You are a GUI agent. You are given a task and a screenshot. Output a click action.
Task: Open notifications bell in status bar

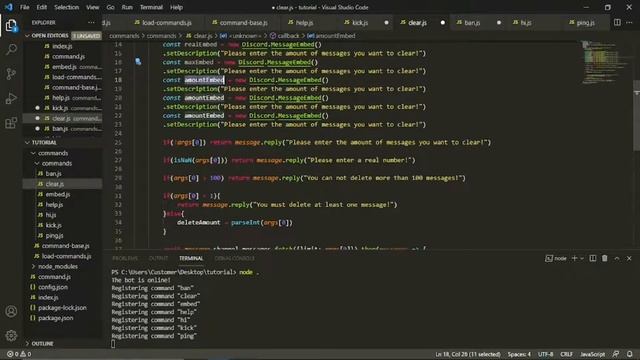point(630,354)
